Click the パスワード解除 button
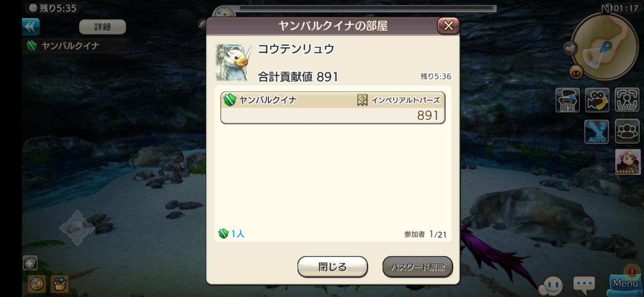 pyautogui.click(x=417, y=267)
